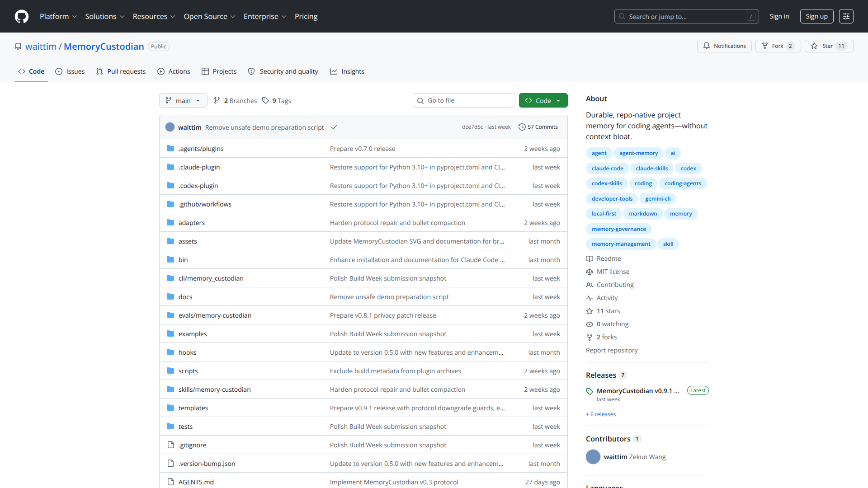Open the 57 Commits history link

538,127
